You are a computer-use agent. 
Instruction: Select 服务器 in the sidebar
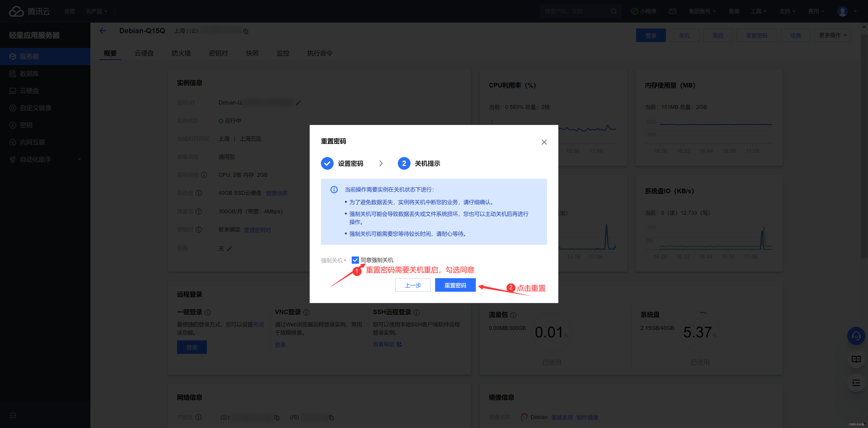click(45, 56)
